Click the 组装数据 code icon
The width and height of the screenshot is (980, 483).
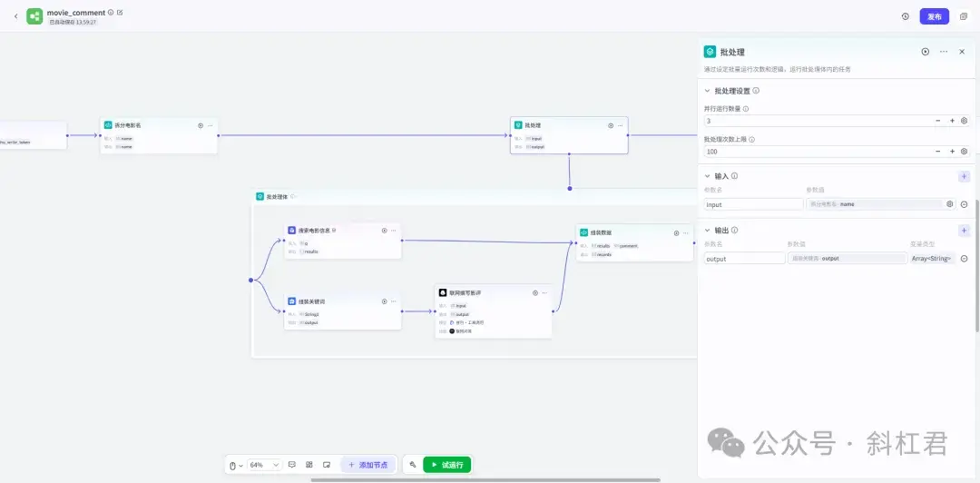583,232
